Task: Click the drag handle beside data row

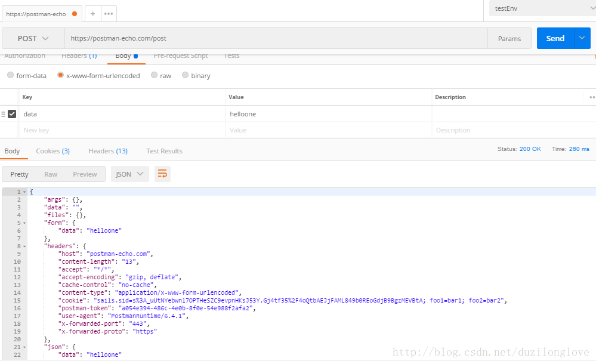Action: coord(3,114)
